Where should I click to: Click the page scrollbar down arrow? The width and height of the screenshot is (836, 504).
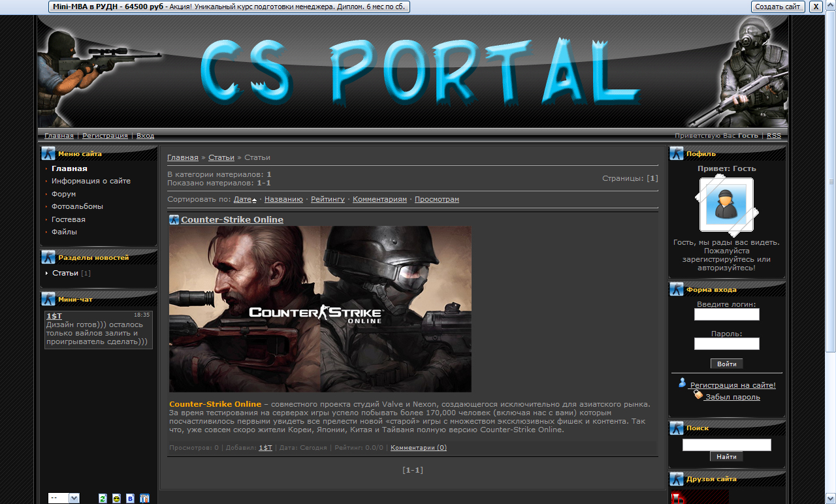[x=831, y=498]
